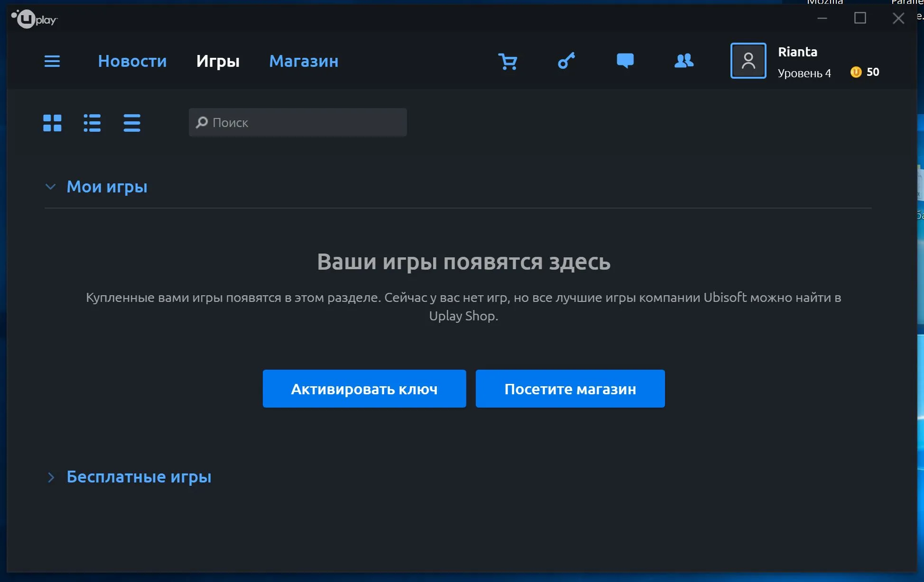Click the Посетите магазин button
This screenshot has height=582, width=924.
pos(570,389)
